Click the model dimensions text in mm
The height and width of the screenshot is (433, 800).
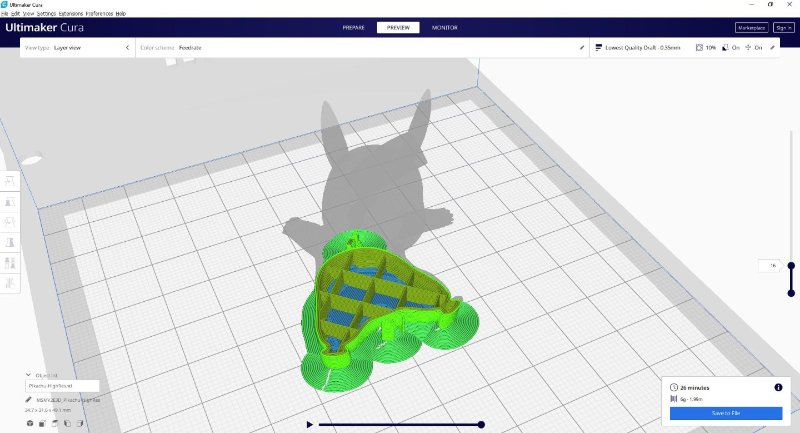(48, 410)
